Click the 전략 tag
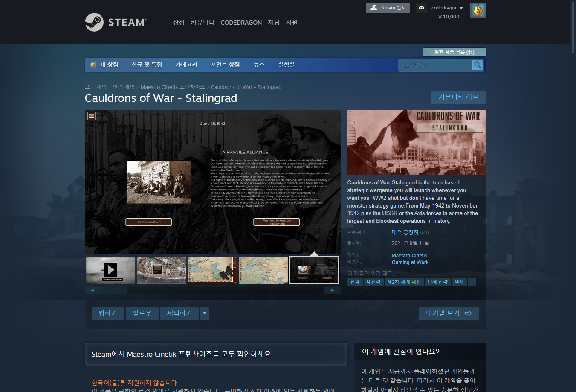This screenshot has height=392, width=576. tap(355, 282)
